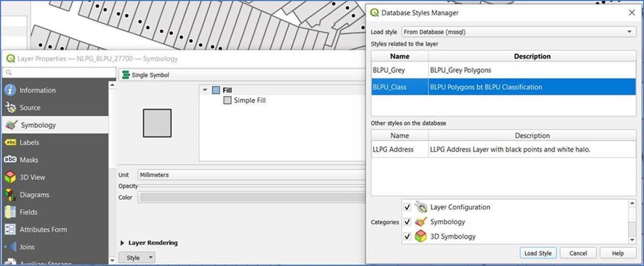
Task: Click the Name header in other styles table
Action: (x=400, y=136)
